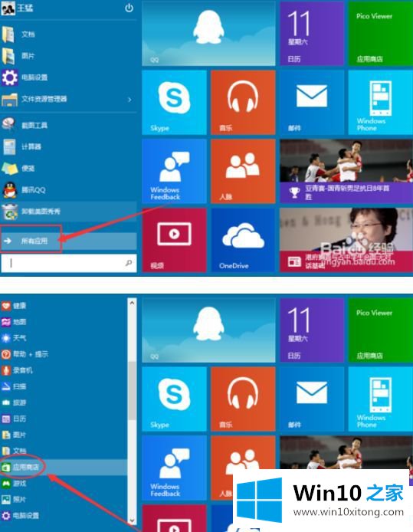This screenshot has width=413, height=532.
Task: Open the 邮件 mail tile in the top screenshot
Action: tap(312, 103)
